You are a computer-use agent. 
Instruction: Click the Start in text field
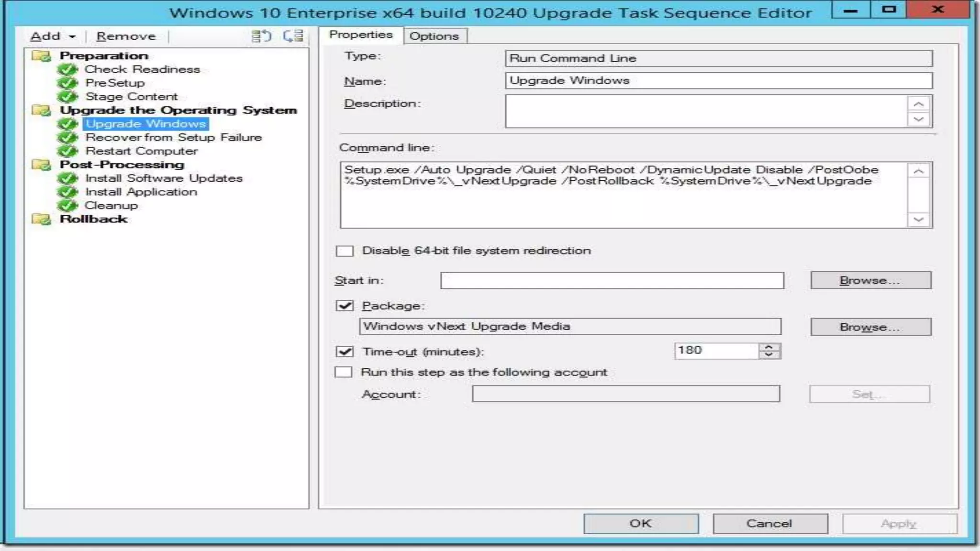tap(612, 280)
